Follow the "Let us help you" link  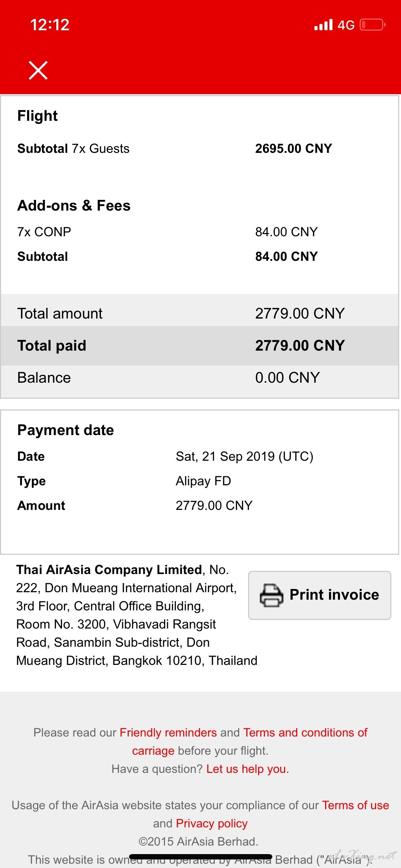pos(247,769)
